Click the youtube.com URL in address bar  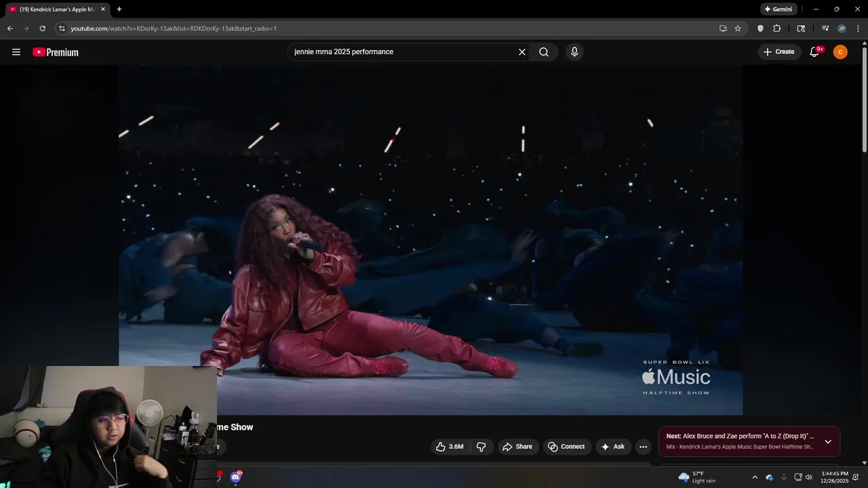[x=174, y=28]
